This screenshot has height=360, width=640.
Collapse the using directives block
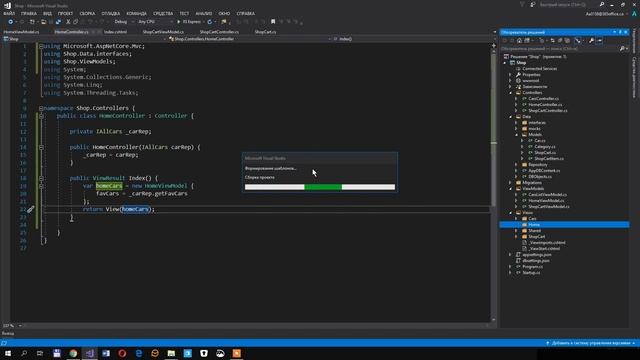coord(41,46)
